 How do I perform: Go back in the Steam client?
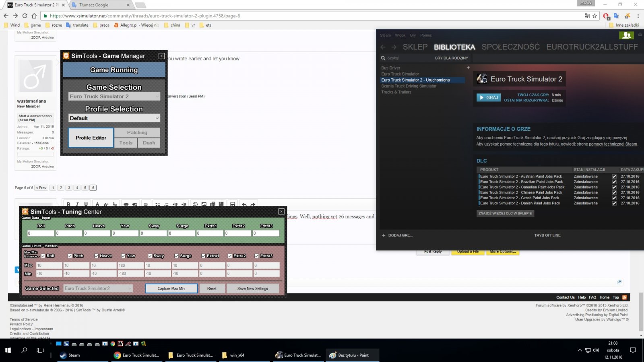point(383,47)
